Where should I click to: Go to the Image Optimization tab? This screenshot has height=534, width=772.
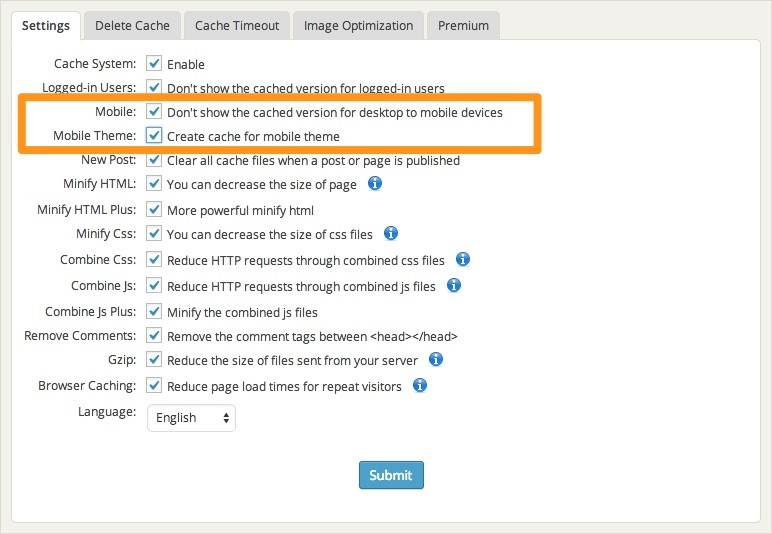pos(358,25)
